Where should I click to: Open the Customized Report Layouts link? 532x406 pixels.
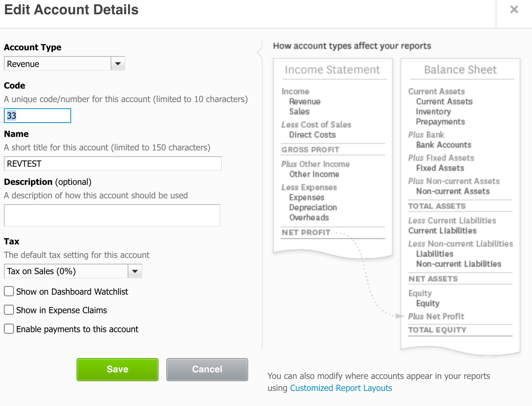click(341, 388)
